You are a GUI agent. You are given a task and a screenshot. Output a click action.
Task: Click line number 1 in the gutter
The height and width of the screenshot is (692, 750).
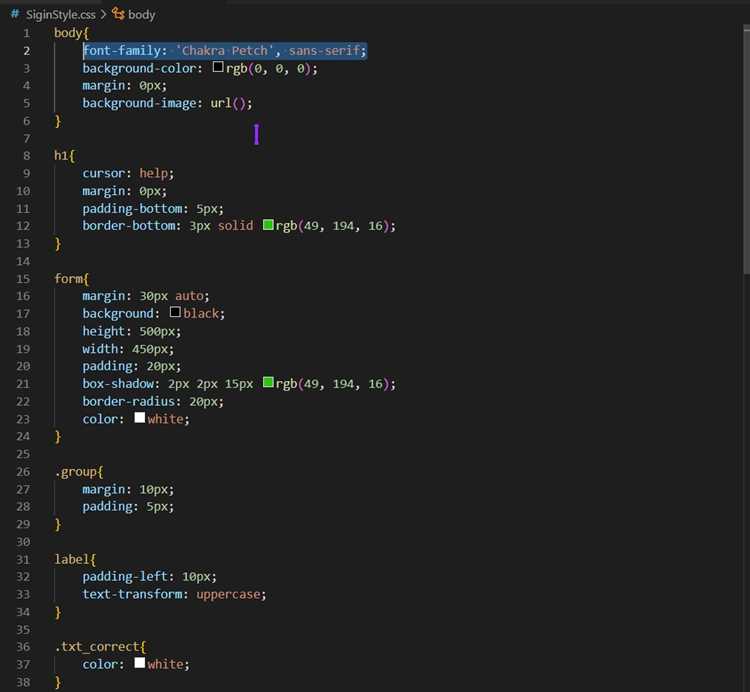[x=26, y=33]
